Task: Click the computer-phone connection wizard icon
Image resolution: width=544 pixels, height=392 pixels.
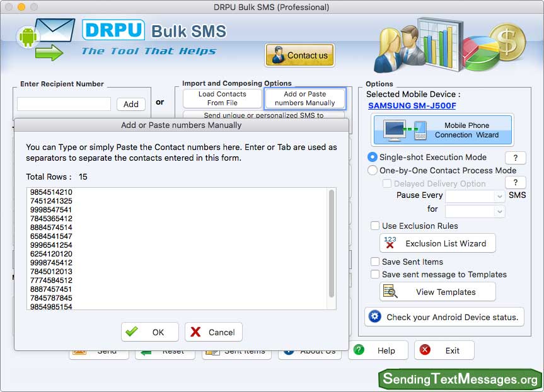Action: [x=405, y=130]
